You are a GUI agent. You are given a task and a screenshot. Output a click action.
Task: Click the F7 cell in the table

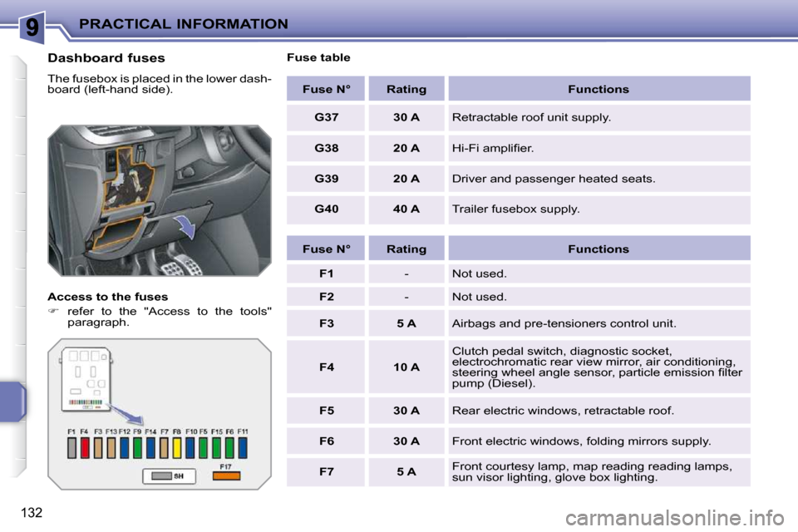pyautogui.click(x=326, y=472)
